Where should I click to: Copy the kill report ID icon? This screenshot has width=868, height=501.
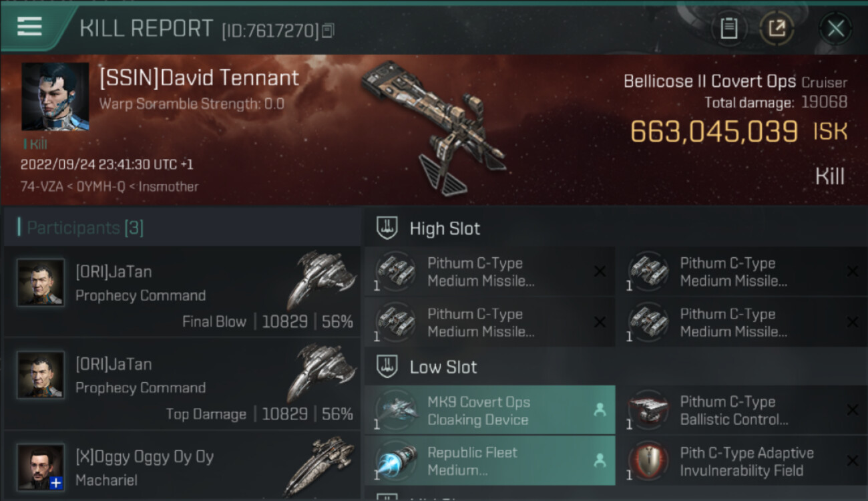pos(328,31)
